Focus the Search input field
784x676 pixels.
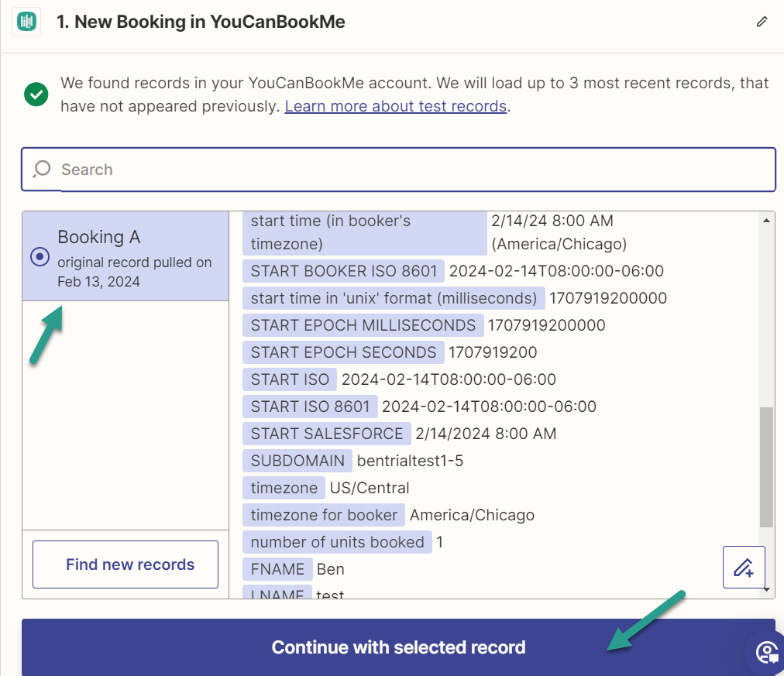[398, 170]
